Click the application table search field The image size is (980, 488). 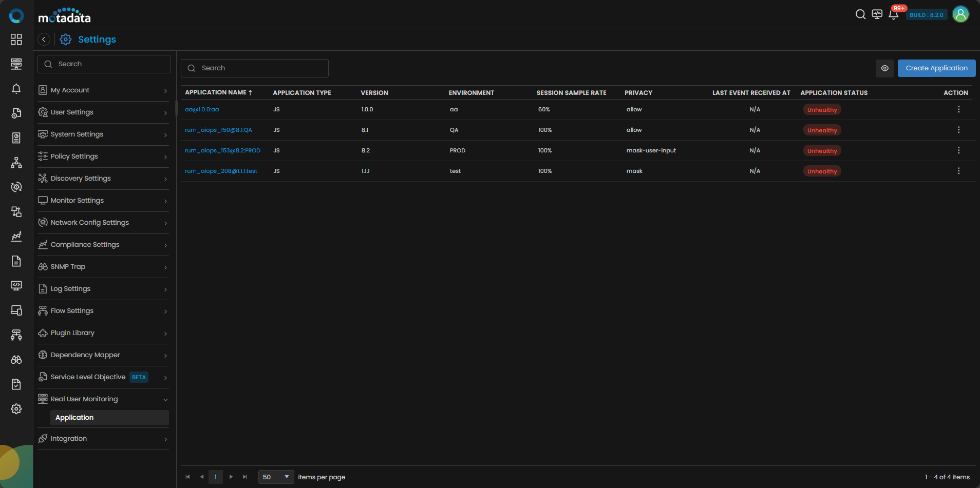coord(255,68)
